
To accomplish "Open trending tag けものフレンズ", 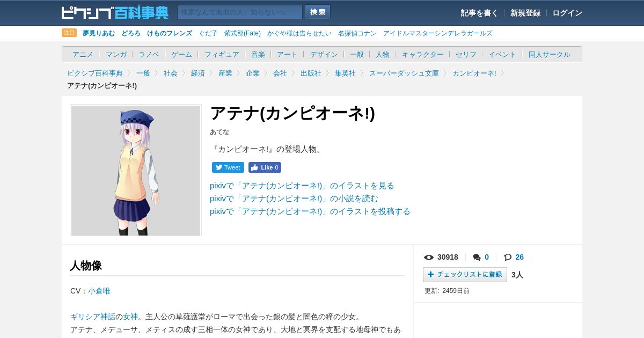I will (170, 33).
